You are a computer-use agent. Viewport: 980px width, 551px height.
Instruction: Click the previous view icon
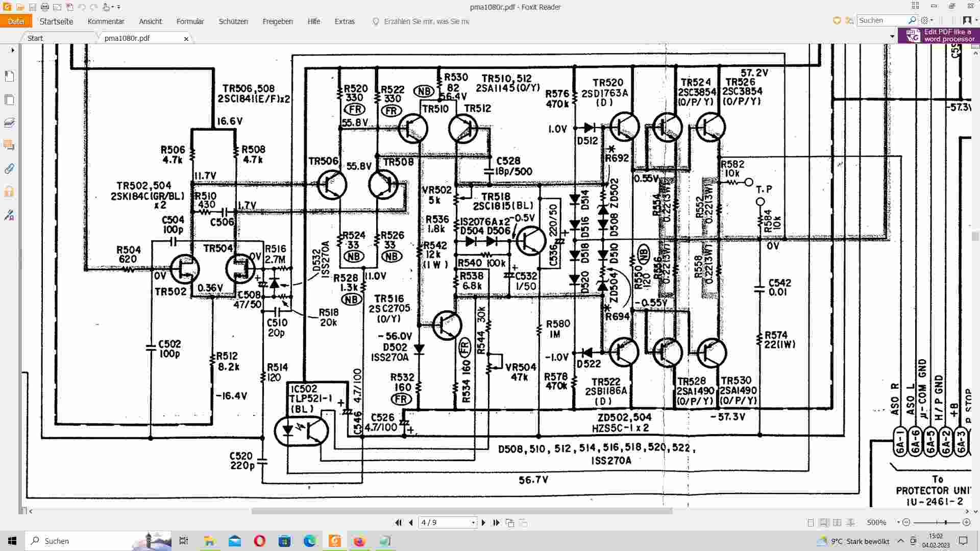pyautogui.click(x=509, y=522)
